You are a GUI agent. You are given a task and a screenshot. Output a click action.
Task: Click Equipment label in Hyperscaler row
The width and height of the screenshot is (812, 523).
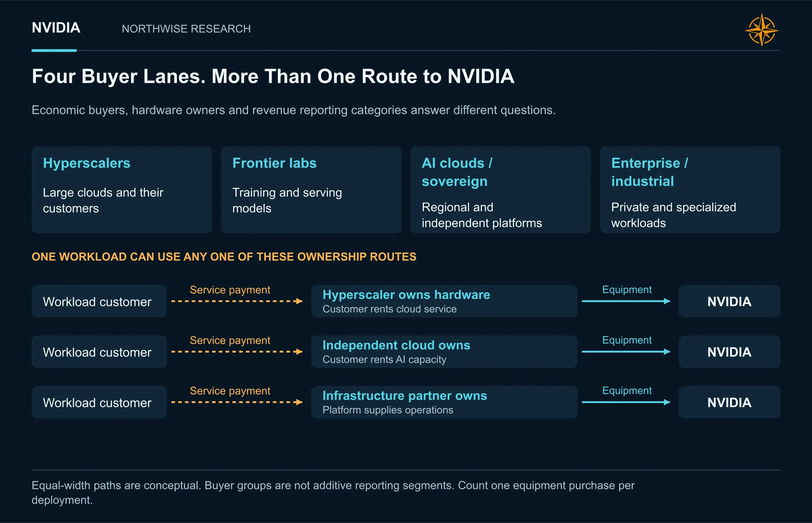point(627,290)
